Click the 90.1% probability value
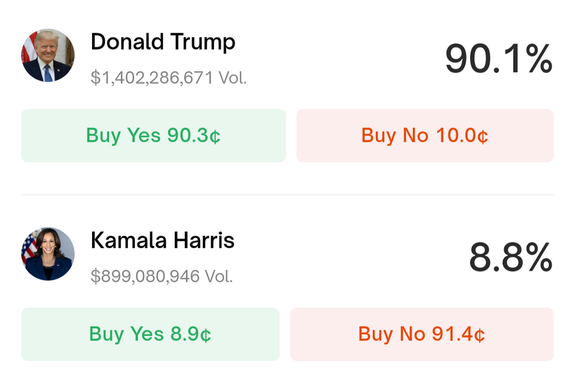This screenshot has height=392, width=575. pyautogui.click(x=499, y=59)
